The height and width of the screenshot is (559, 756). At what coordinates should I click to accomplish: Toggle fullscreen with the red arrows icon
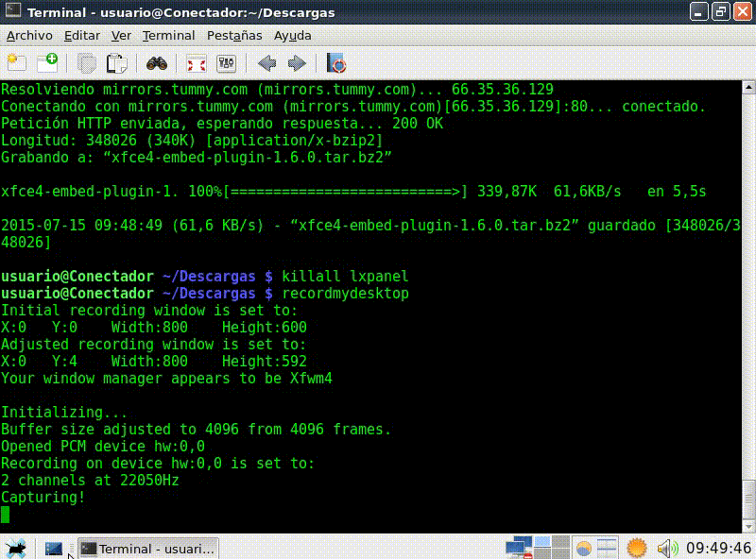pyautogui.click(x=196, y=63)
